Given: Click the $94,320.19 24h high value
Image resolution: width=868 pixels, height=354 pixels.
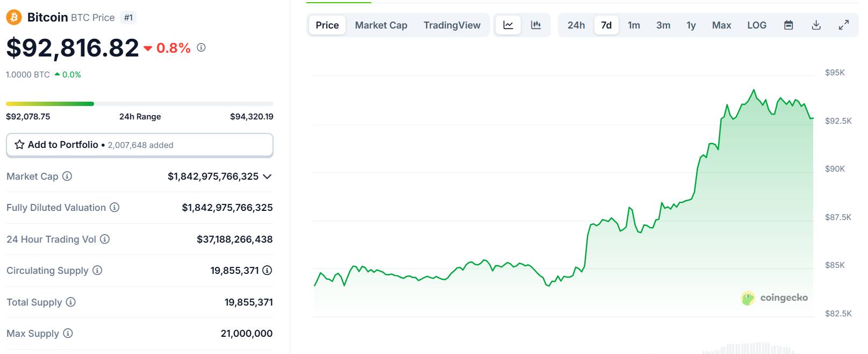Looking at the screenshot, I should [x=252, y=116].
